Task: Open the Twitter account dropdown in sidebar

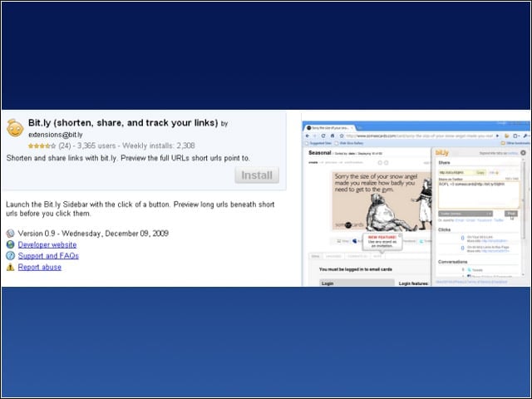Action: pyautogui.click(x=465, y=214)
